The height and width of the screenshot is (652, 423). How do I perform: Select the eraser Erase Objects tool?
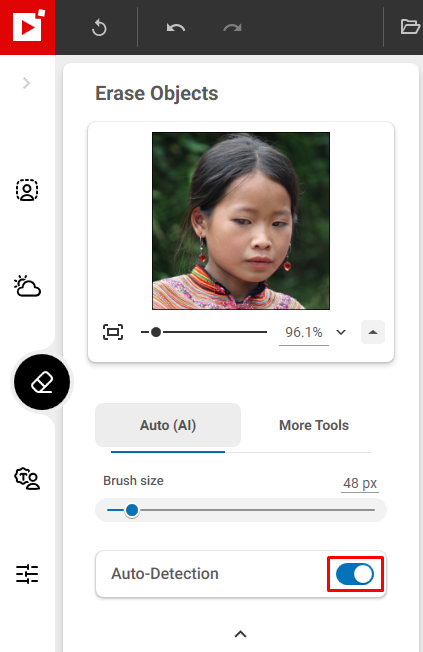tap(42, 382)
